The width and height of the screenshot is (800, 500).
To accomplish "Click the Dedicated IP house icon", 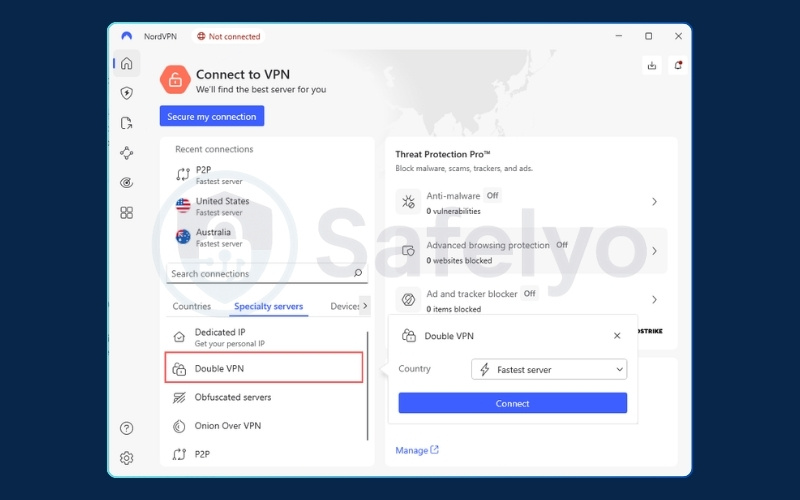I will 179,337.
